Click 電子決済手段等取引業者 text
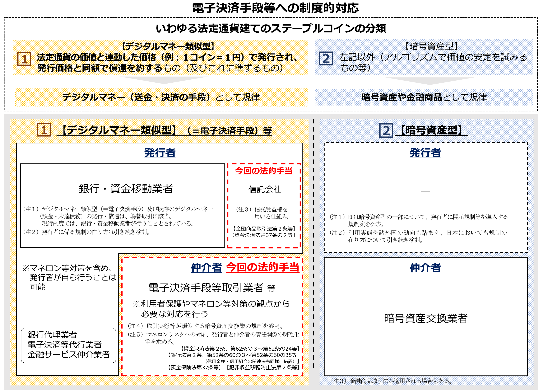Screen dimensions: 544x392 (206, 288)
